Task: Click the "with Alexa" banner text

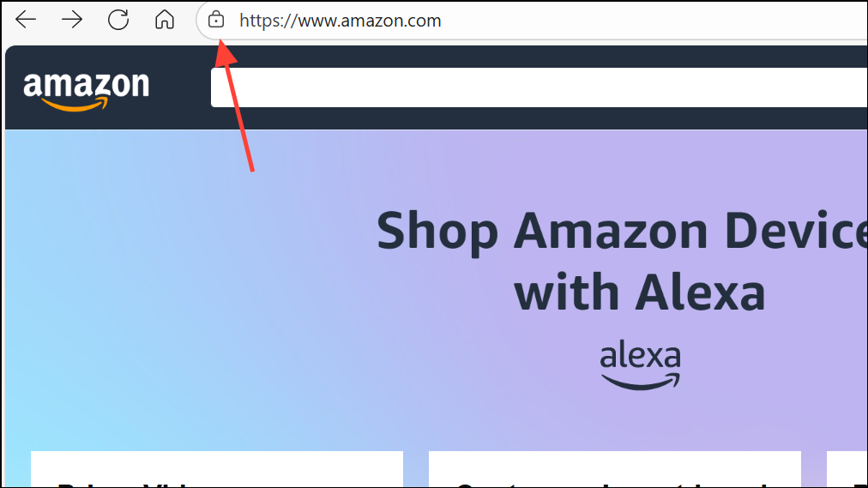Action: click(640, 293)
